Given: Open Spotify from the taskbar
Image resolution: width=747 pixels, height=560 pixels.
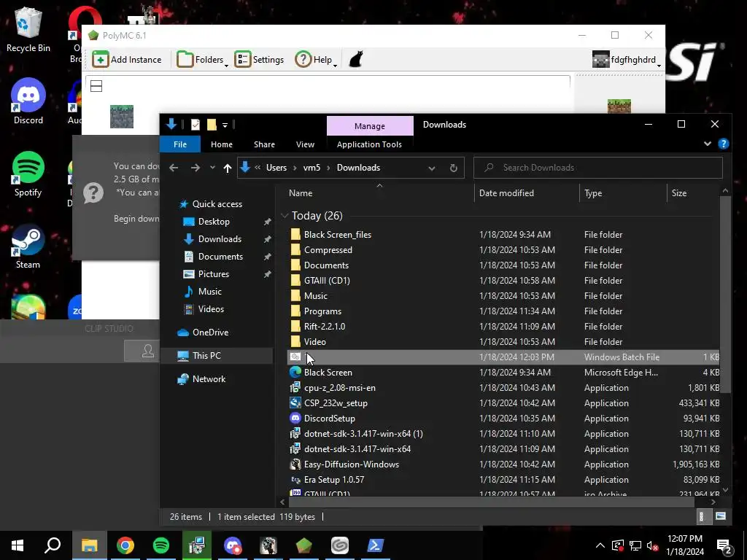Looking at the screenshot, I should (x=161, y=545).
